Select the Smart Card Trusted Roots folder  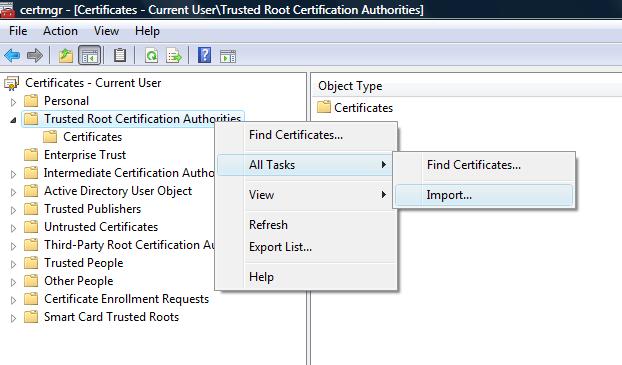[111, 317]
